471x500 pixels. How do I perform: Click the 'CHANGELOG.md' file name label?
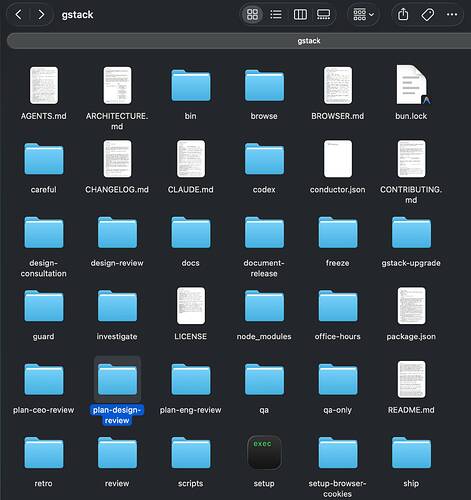[x=117, y=189]
